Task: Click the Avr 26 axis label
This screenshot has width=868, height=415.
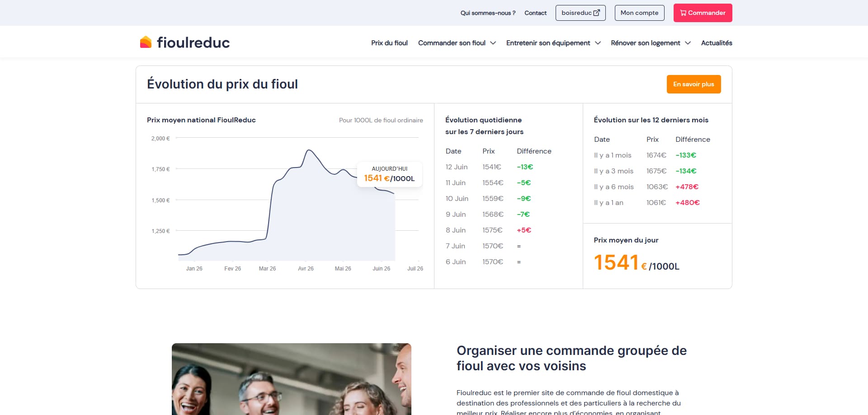Action: pos(306,269)
